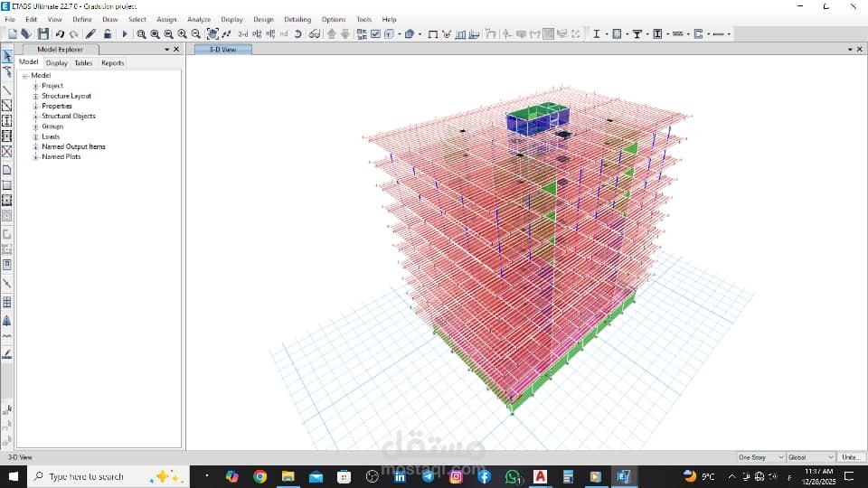
Task: Open the Design menu
Action: click(x=263, y=19)
